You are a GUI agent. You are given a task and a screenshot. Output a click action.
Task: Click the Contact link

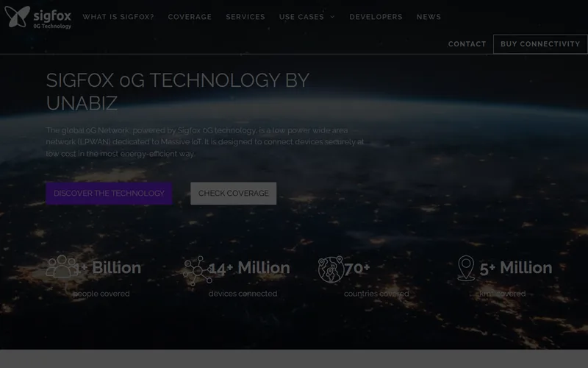pos(467,44)
